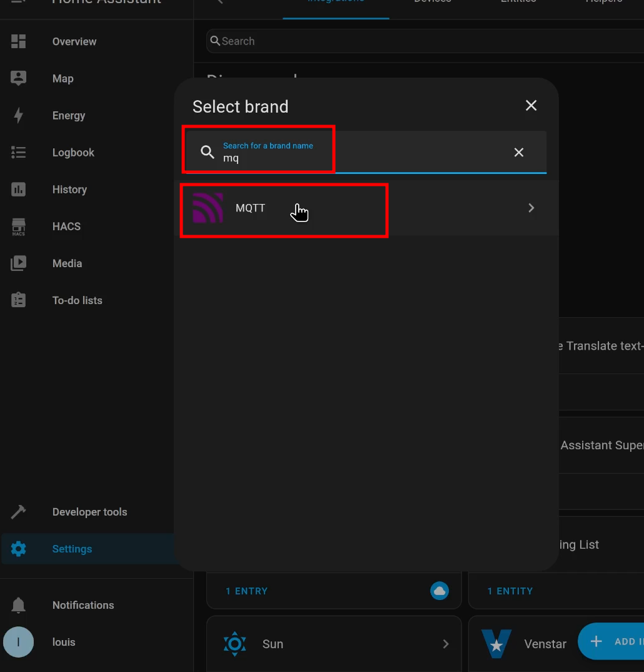Open the Map sidebar icon
Screen dimensions: 644x672
[x=18, y=78]
